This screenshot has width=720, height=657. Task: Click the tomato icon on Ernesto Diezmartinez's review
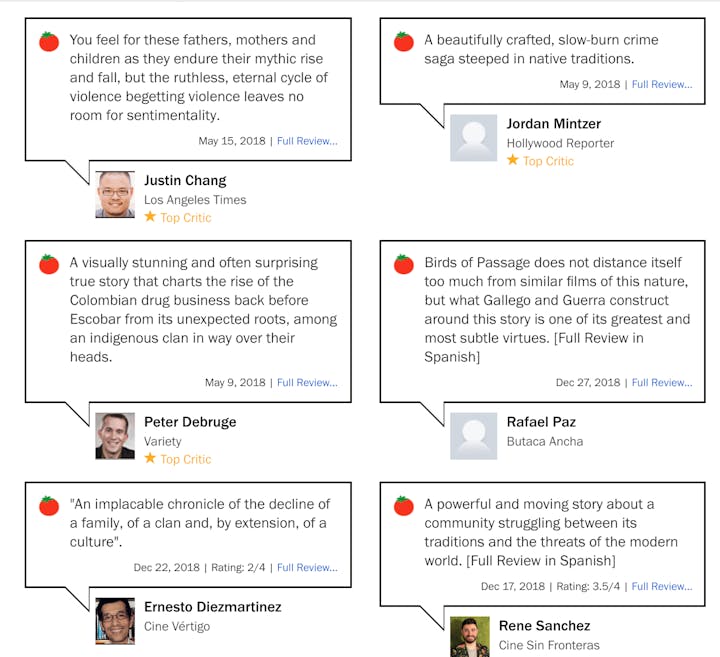pos(49,505)
